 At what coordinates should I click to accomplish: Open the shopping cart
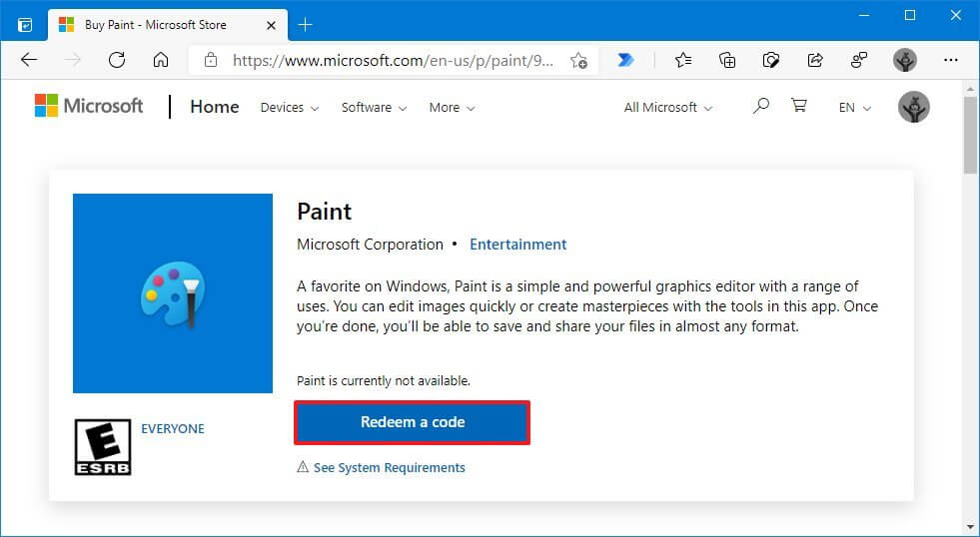pyautogui.click(x=799, y=106)
